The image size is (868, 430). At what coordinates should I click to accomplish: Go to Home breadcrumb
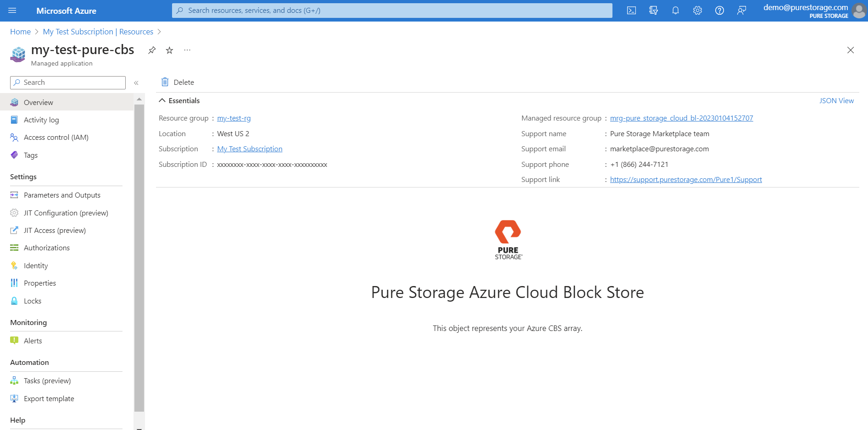click(x=20, y=32)
